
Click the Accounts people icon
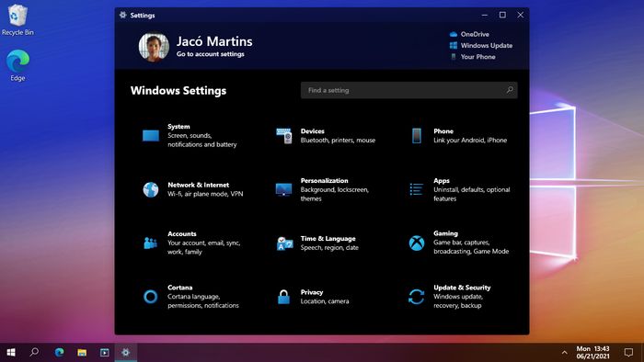click(151, 243)
